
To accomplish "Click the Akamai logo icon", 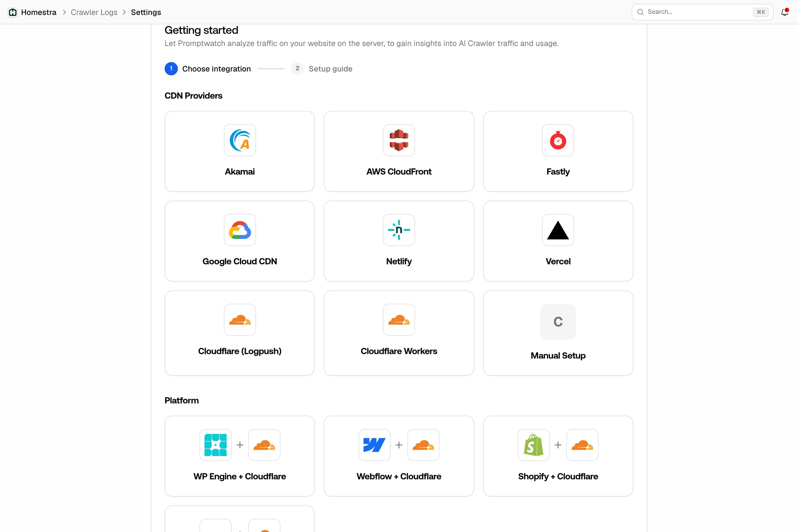I will point(239,140).
